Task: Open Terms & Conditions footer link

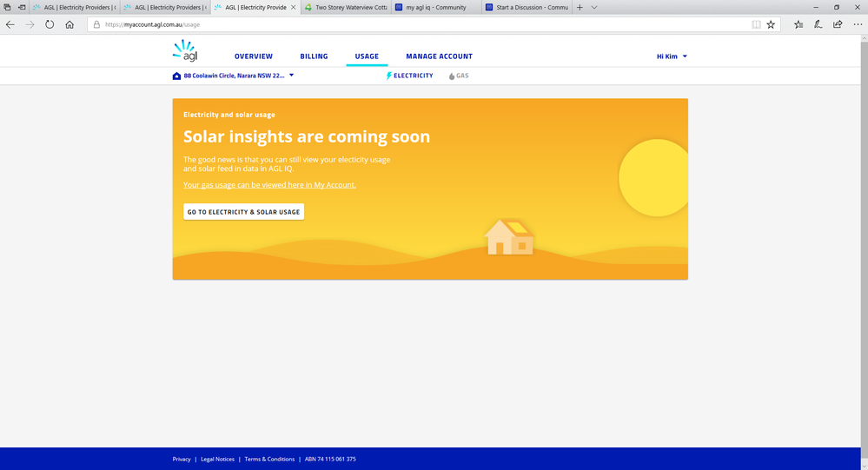Action: [269, 459]
